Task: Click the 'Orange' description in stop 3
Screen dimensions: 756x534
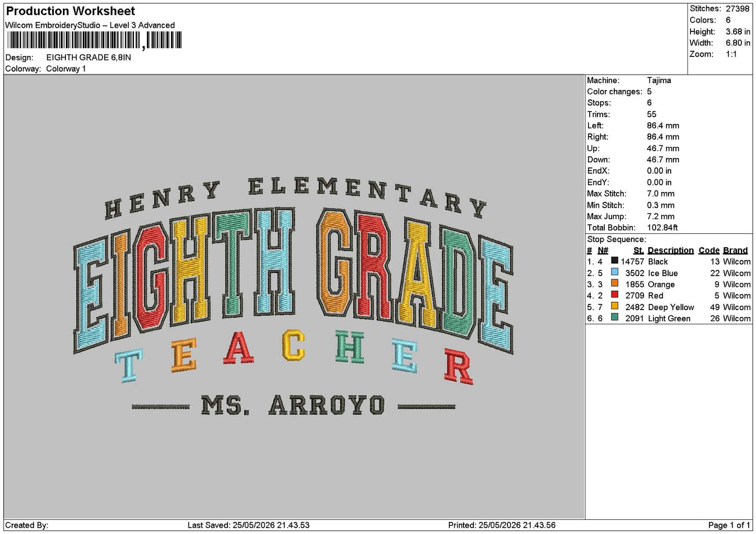Action: [661, 285]
